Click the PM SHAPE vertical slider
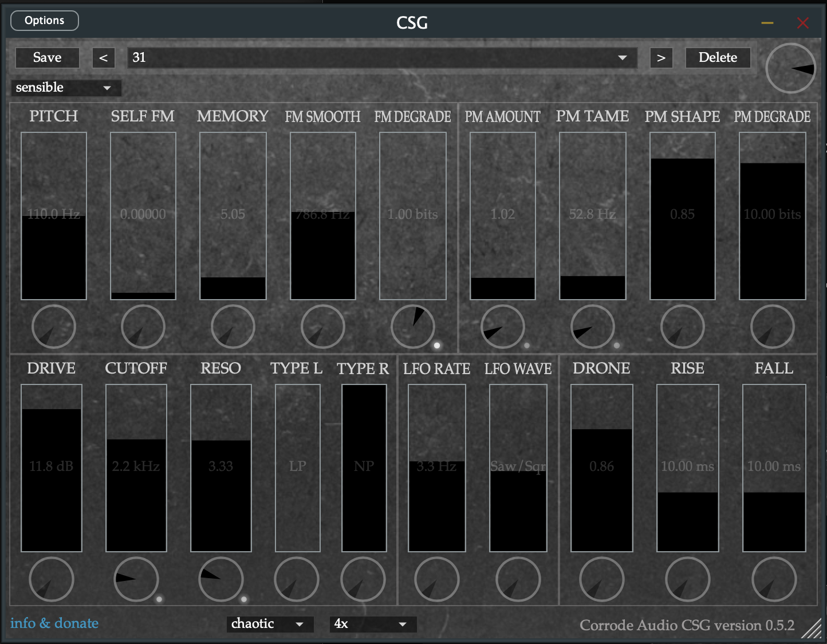Image resolution: width=827 pixels, height=644 pixels. pyautogui.click(x=682, y=216)
